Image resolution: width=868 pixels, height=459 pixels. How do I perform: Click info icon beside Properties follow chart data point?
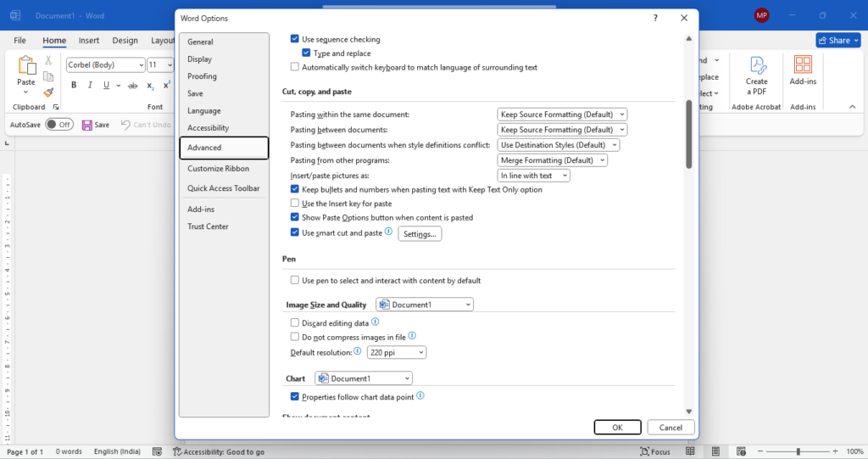tap(420, 396)
